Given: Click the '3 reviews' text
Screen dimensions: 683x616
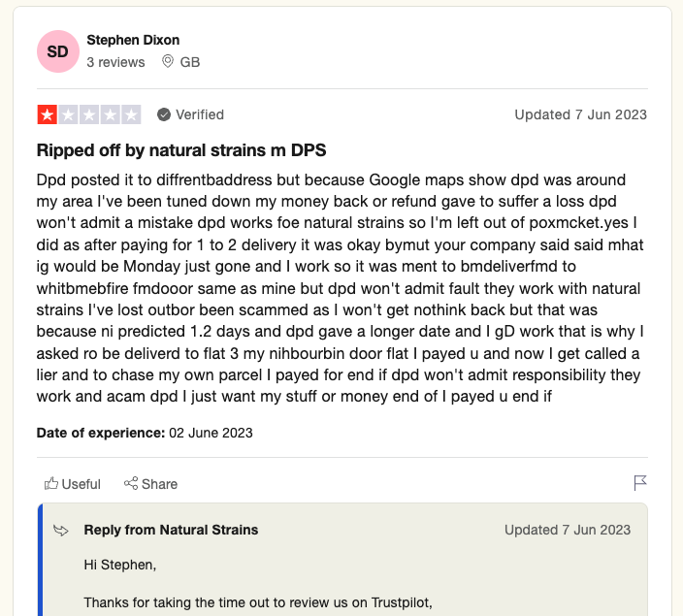Looking at the screenshot, I should (x=115, y=62).
